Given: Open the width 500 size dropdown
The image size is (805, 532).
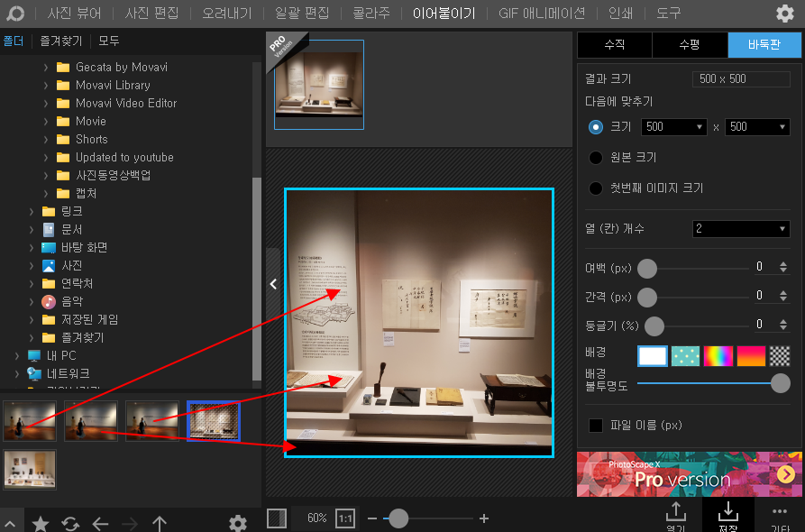Looking at the screenshot, I should [x=674, y=127].
